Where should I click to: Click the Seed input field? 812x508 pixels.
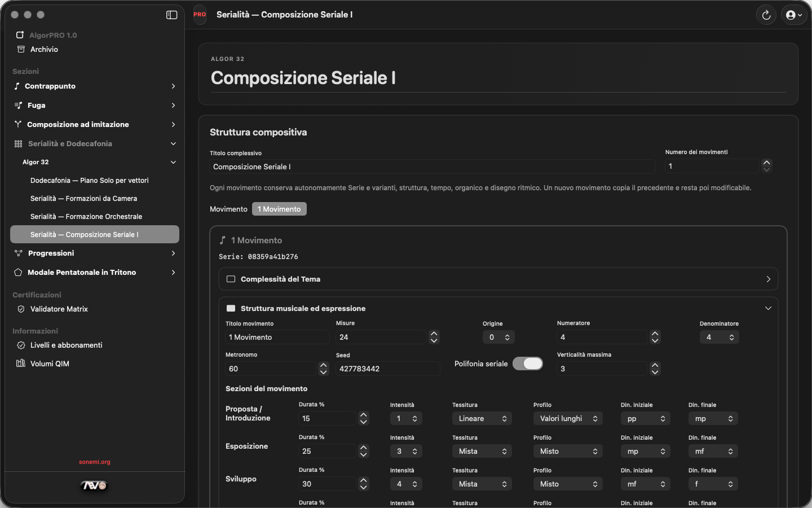(388, 369)
